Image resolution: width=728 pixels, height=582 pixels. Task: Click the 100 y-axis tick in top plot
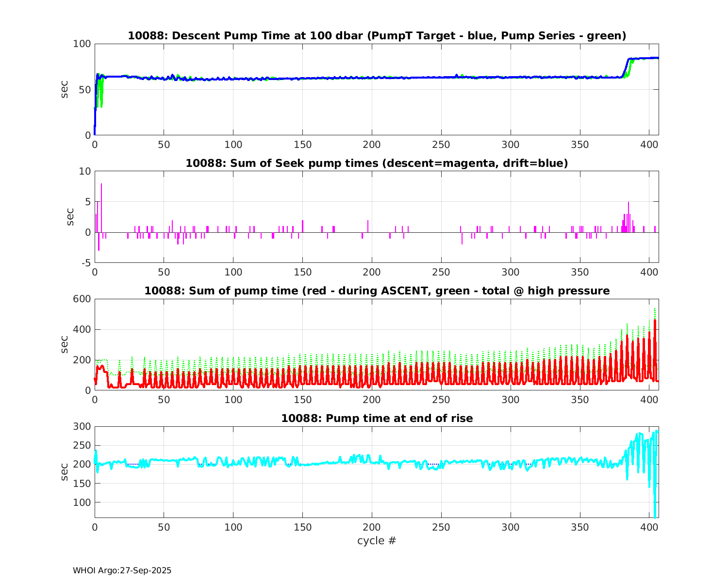[82, 44]
